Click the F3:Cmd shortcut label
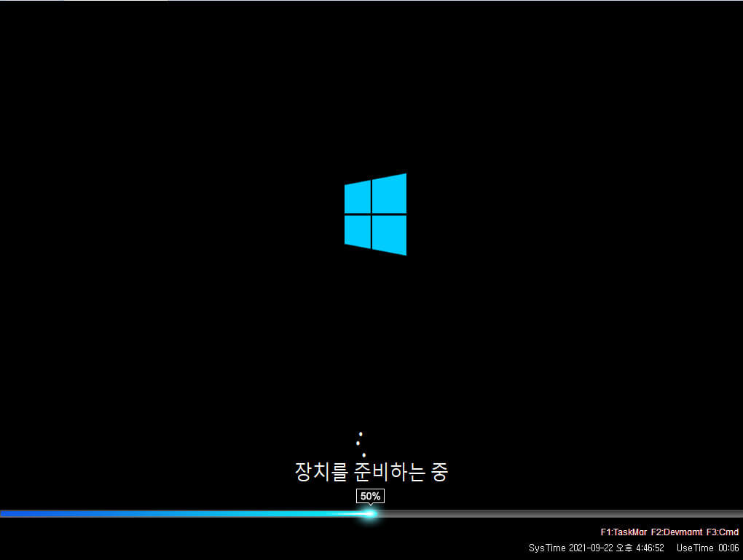 tap(722, 532)
